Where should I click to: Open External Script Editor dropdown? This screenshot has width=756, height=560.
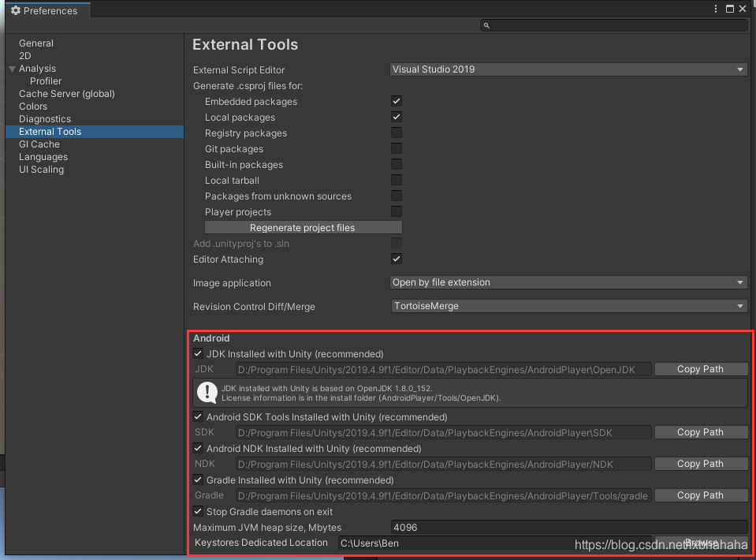(568, 69)
